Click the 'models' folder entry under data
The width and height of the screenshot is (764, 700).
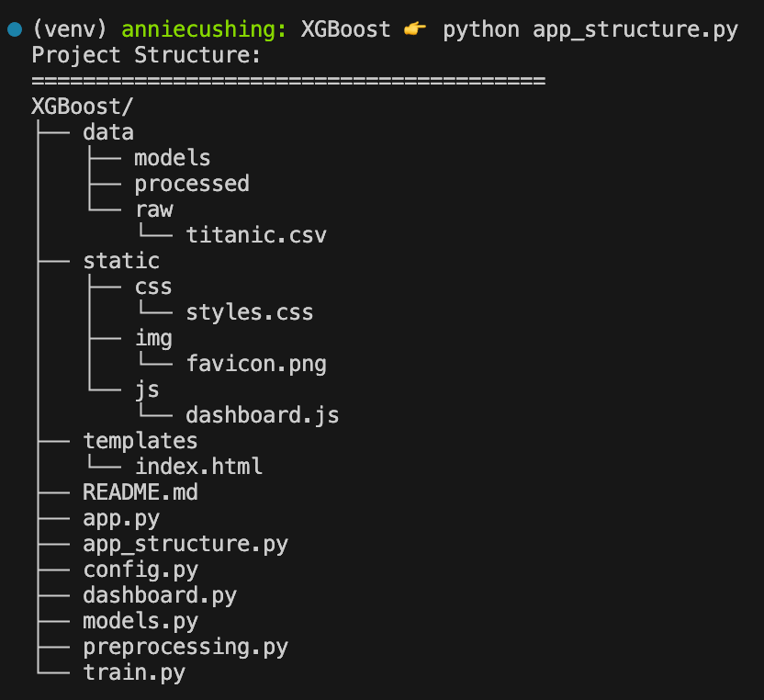pos(172,158)
